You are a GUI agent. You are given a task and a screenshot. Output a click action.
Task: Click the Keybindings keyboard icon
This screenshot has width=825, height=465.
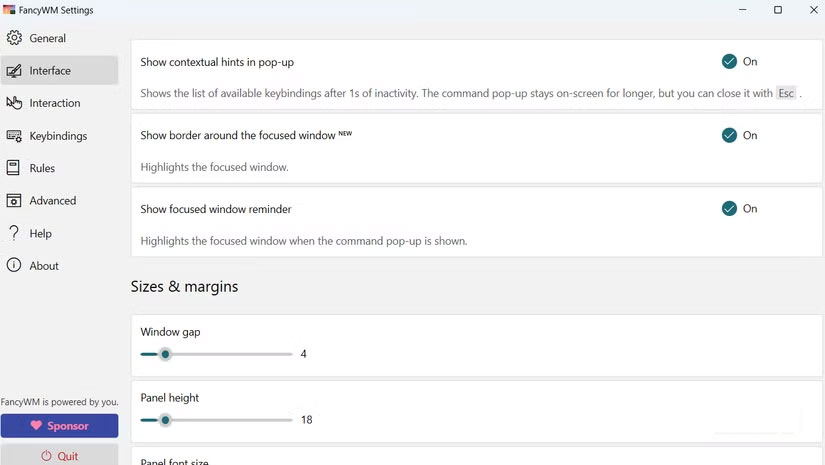point(14,136)
